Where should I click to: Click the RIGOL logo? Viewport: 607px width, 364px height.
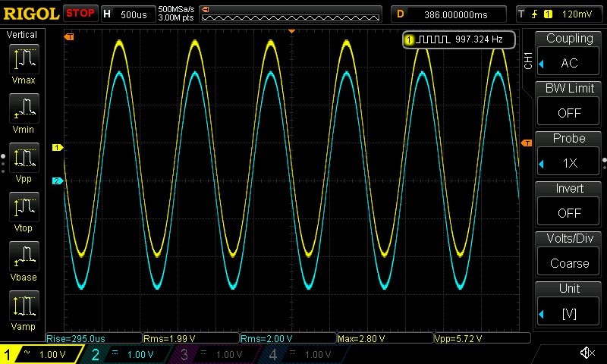click(31, 14)
